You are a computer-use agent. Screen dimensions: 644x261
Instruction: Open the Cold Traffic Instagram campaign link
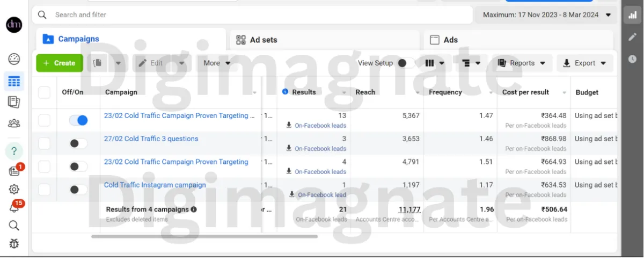155,185
